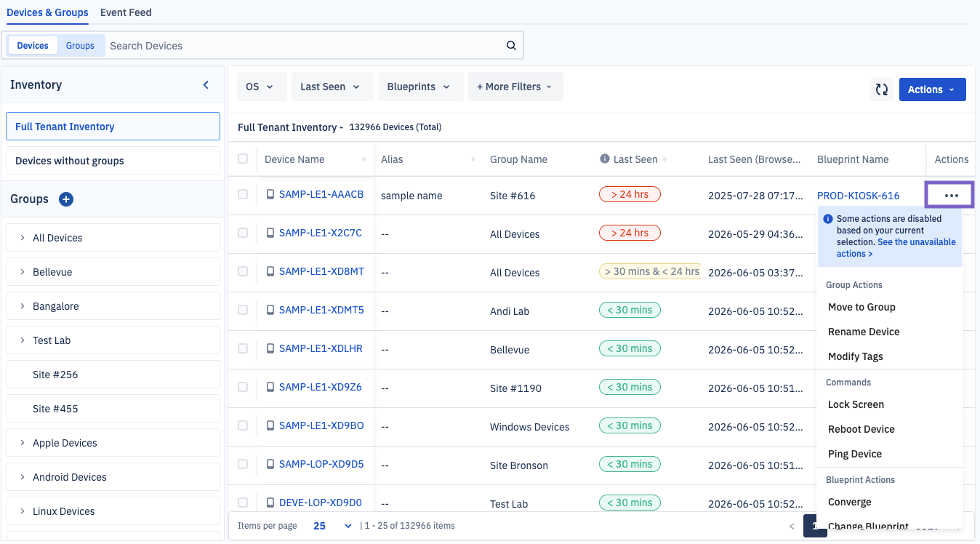Collapse the Inventory panel with chevron
The height and width of the screenshot is (544, 980).
(x=206, y=85)
